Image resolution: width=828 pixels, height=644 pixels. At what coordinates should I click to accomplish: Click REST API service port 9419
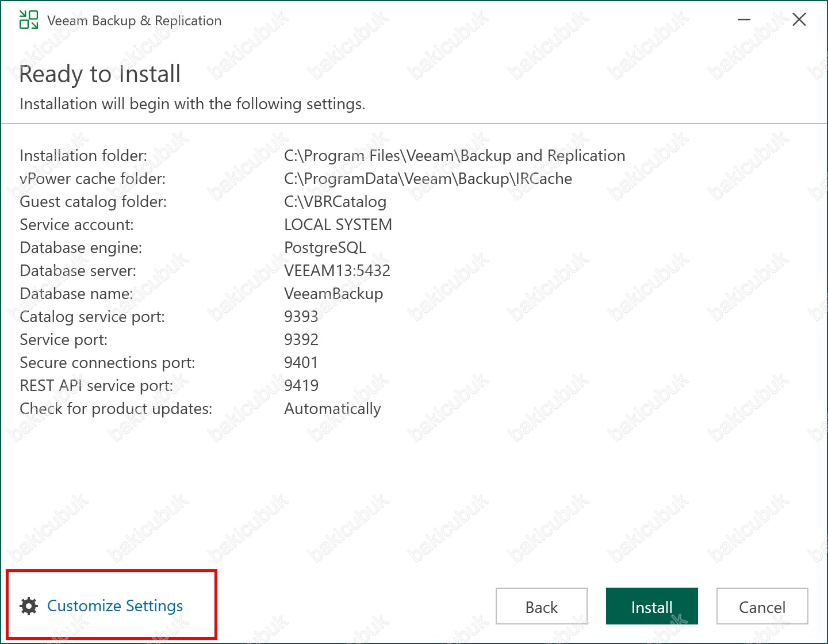pos(301,386)
